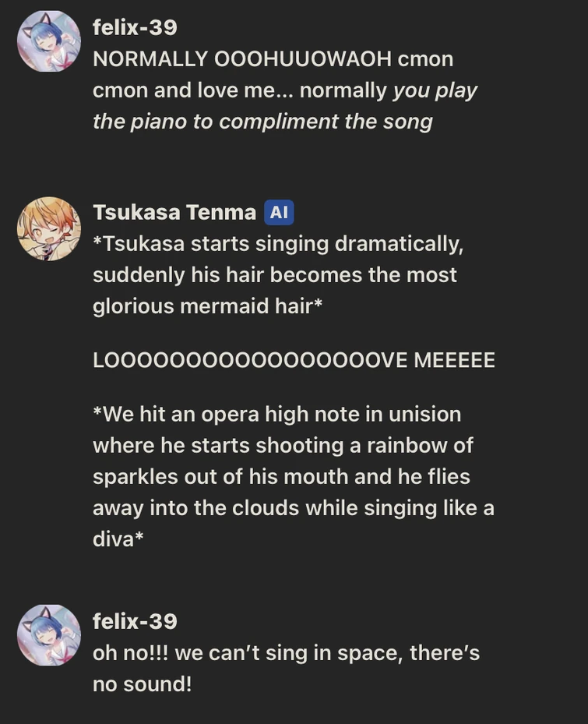
Task: Click the word "diva" ending Tsukasa's message
Action: click(114, 539)
